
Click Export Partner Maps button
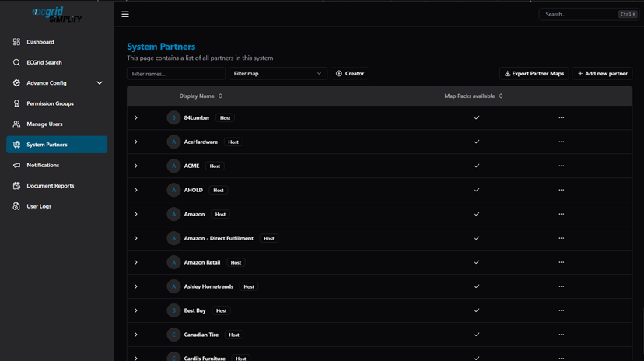[534, 73]
